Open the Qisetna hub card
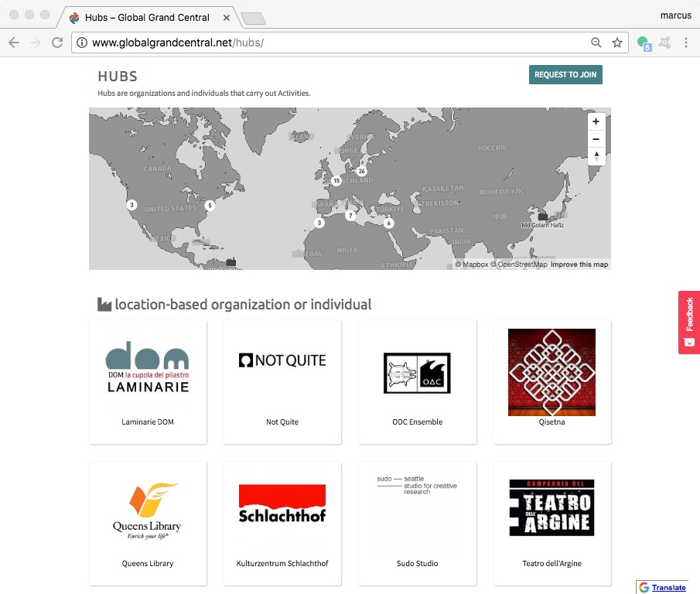This screenshot has height=594, width=700. [552, 382]
